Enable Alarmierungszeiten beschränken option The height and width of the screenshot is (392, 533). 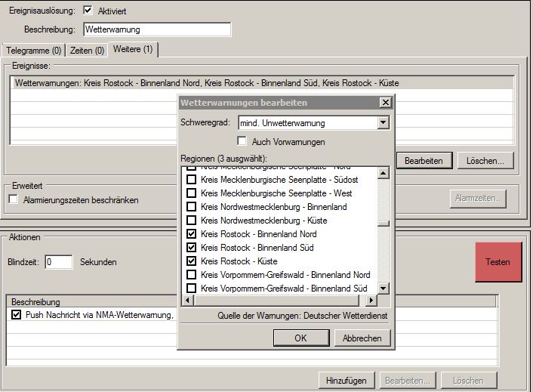[13, 199]
